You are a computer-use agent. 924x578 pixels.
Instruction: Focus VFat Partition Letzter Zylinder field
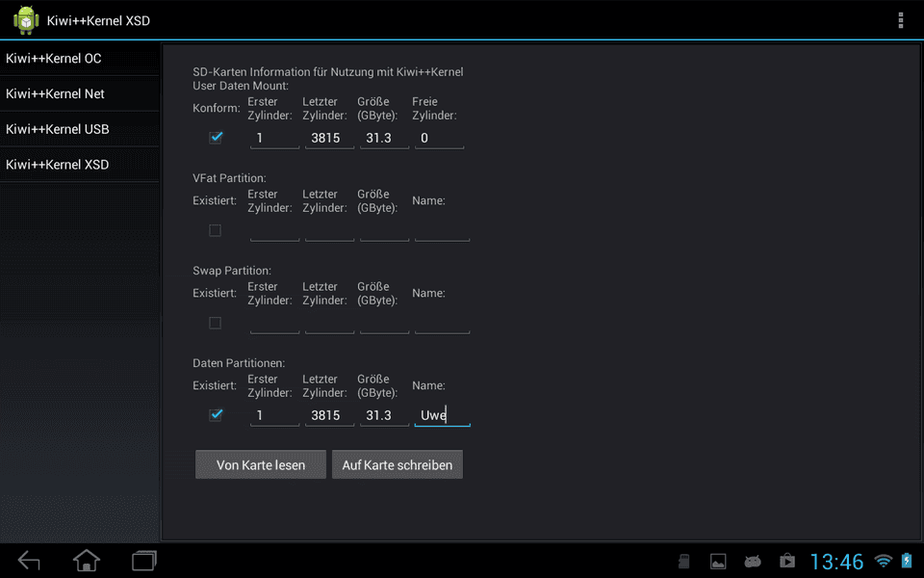[329, 230]
